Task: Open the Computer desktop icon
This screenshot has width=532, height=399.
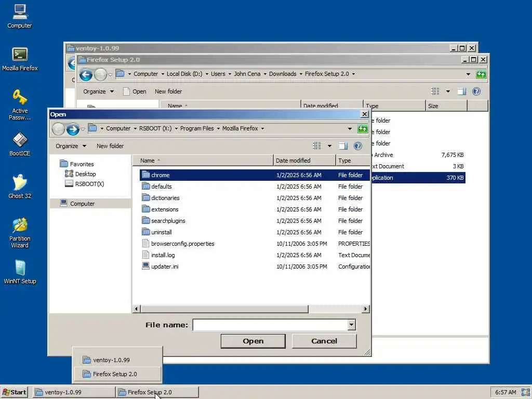Action: 20,16
